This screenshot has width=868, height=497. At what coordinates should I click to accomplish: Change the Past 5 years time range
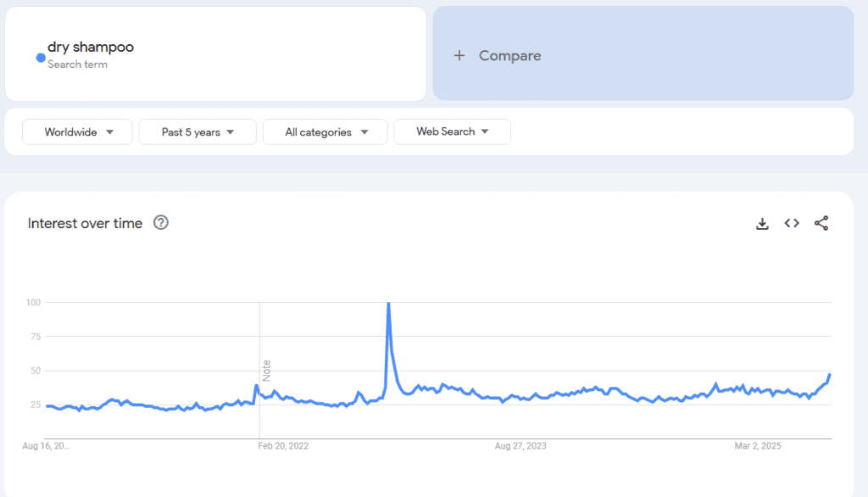click(197, 131)
